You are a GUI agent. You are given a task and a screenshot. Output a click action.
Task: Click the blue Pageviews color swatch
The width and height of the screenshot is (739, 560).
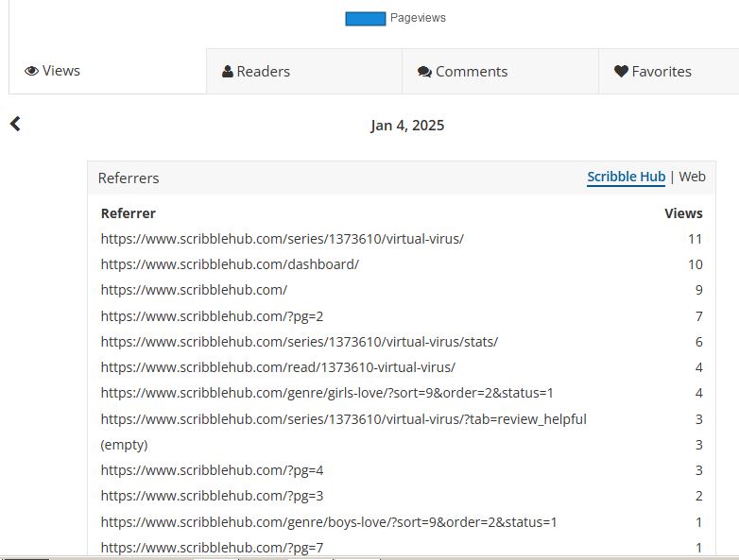pos(365,18)
